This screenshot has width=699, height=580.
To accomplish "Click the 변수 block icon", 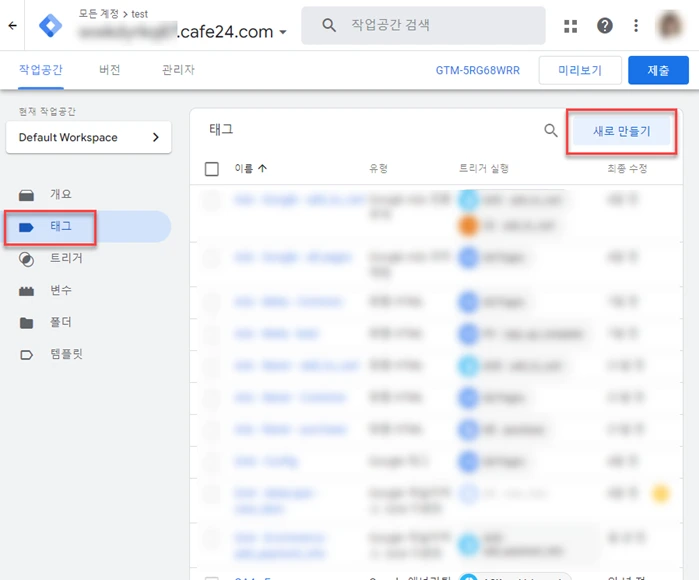I will coord(26,291).
